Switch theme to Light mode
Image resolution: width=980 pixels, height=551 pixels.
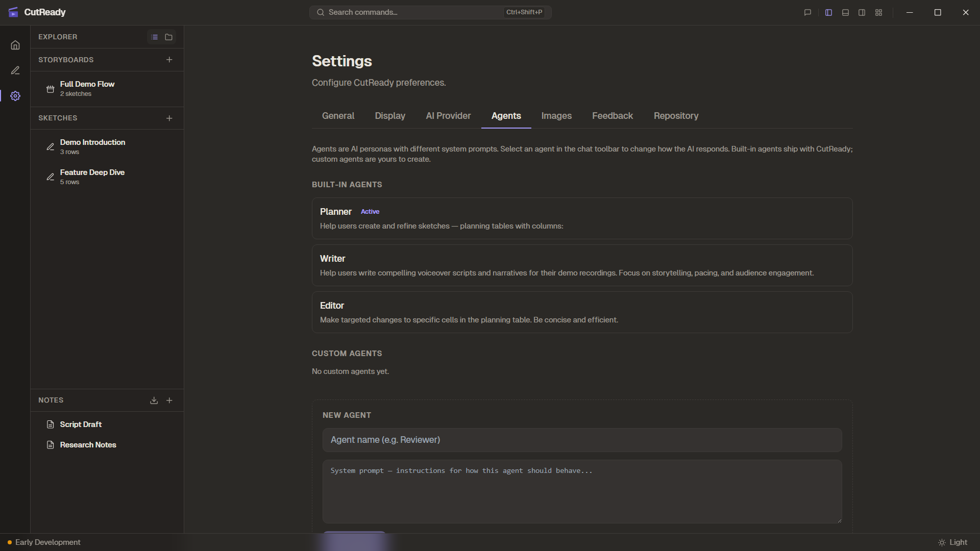coord(953,542)
